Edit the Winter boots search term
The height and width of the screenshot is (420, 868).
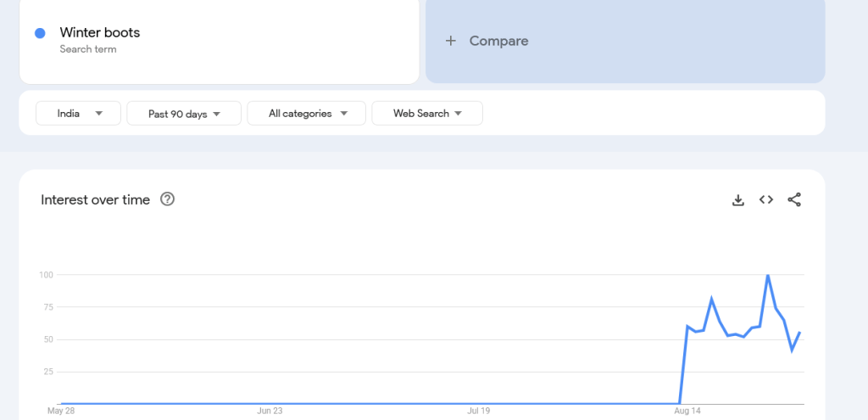[100, 32]
